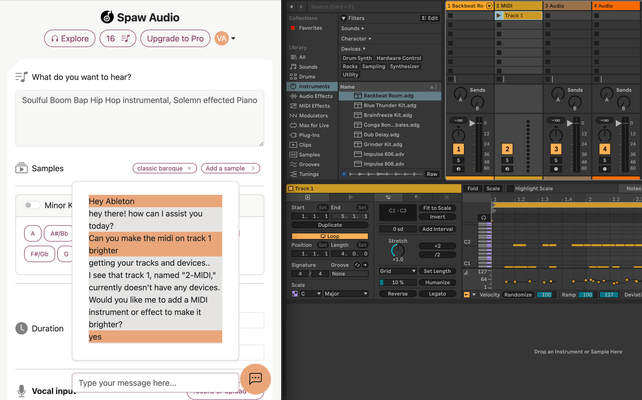
Task: Open the Explore tab
Action: tap(70, 39)
